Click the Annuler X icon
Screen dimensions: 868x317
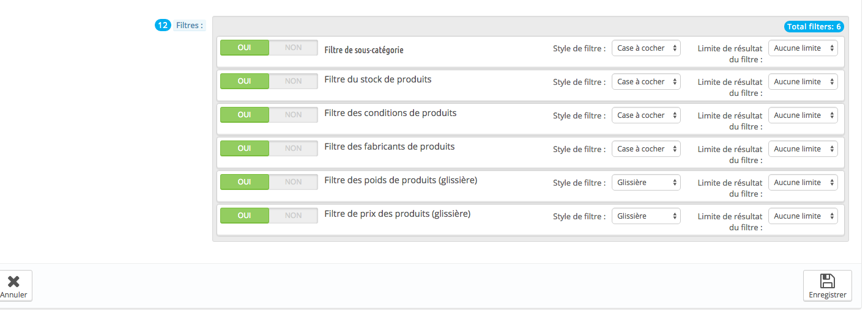[x=13, y=282]
